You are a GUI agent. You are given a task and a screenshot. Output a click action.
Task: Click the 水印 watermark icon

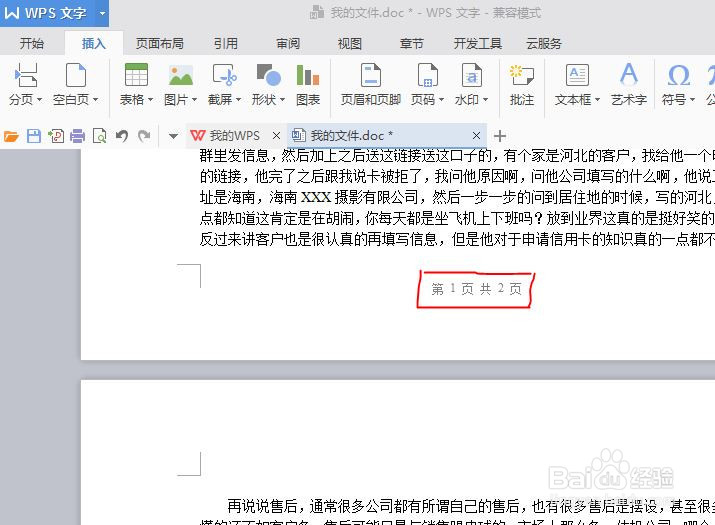pos(471,75)
